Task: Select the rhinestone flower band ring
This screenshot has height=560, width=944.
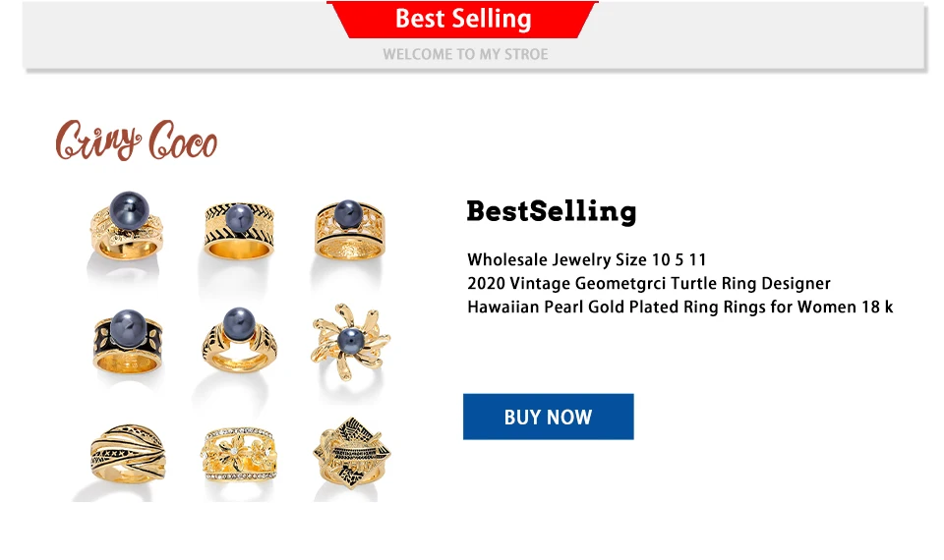Action: 239,455
